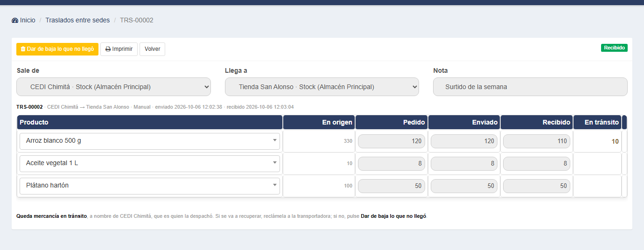The width and height of the screenshot is (644, 250).
Task: Open the Arroz blanco 500 g product dropdown
Action: tap(150, 141)
